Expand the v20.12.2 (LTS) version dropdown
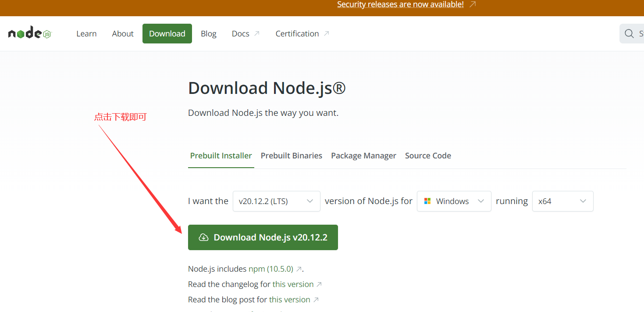 pyautogui.click(x=277, y=201)
